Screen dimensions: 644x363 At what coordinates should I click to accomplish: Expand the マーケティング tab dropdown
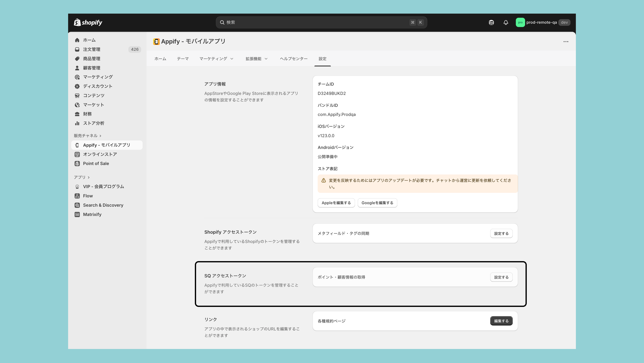pos(216,59)
